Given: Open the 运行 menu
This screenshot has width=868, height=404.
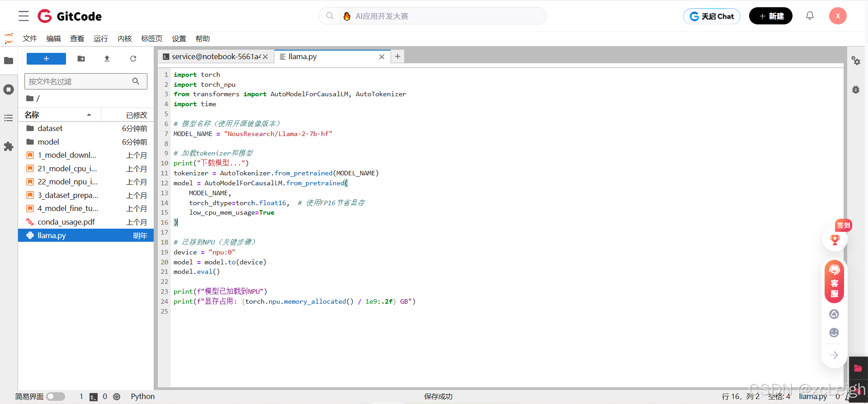Looking at the screenshot, I should [x=101, y=39].
